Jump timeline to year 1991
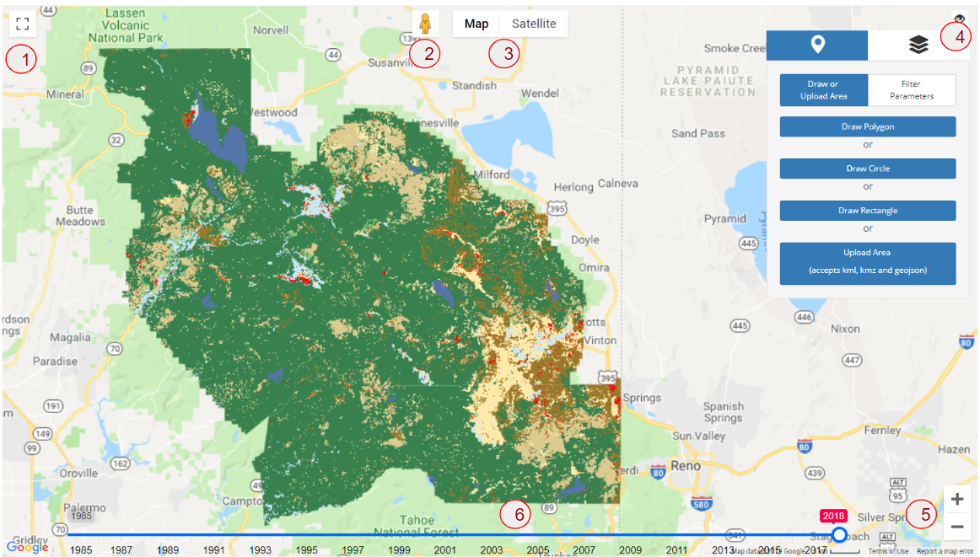This screenshot has width=980, height=557. 213,550
